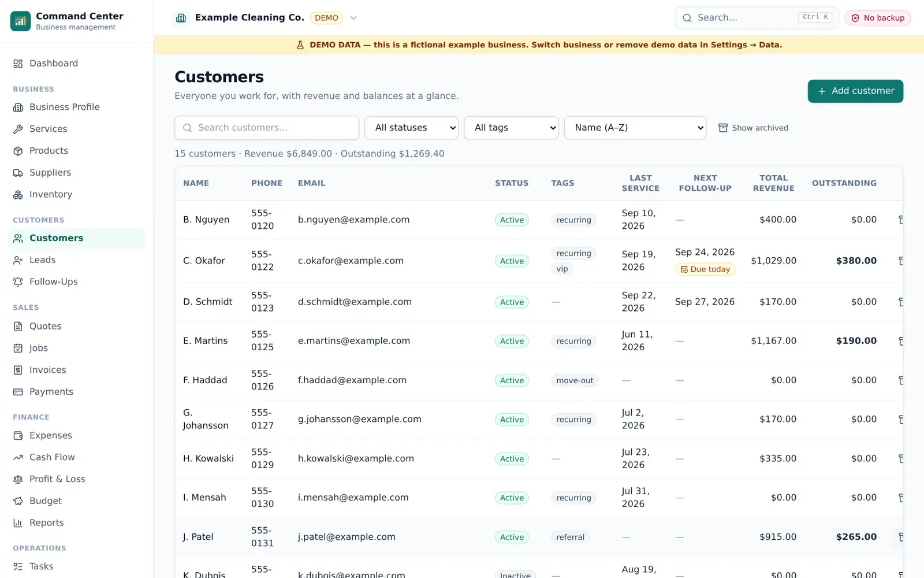
Task: Open the All tags filter dropdown
Action: click(x=511, y=128)
